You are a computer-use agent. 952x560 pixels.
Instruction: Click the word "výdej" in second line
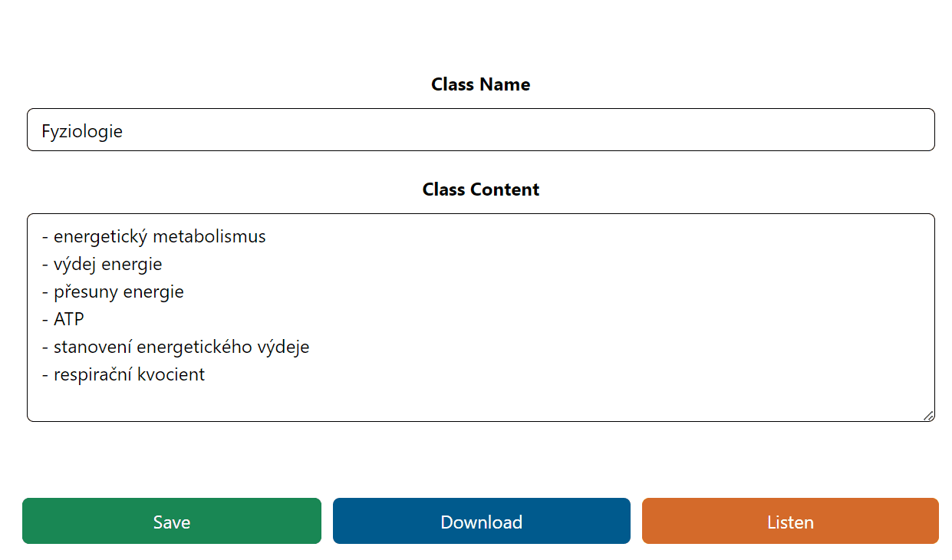click(x=73, y=265)
